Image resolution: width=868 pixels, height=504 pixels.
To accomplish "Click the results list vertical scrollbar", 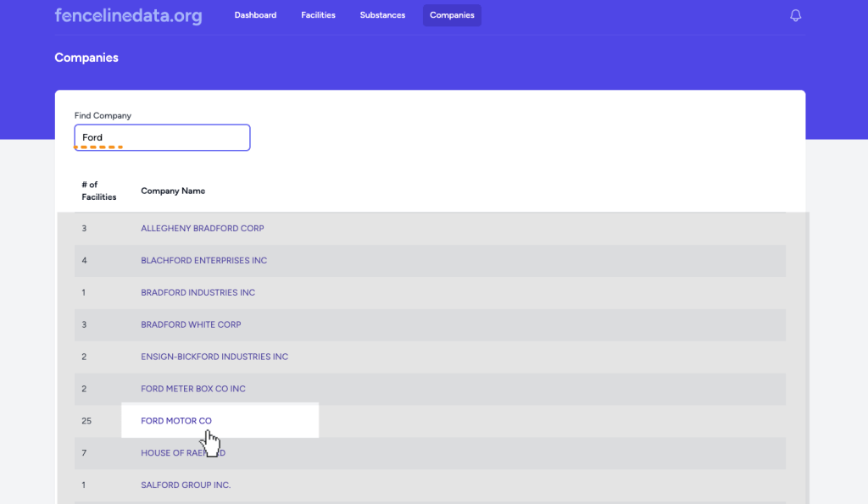I will pos(805,356).
